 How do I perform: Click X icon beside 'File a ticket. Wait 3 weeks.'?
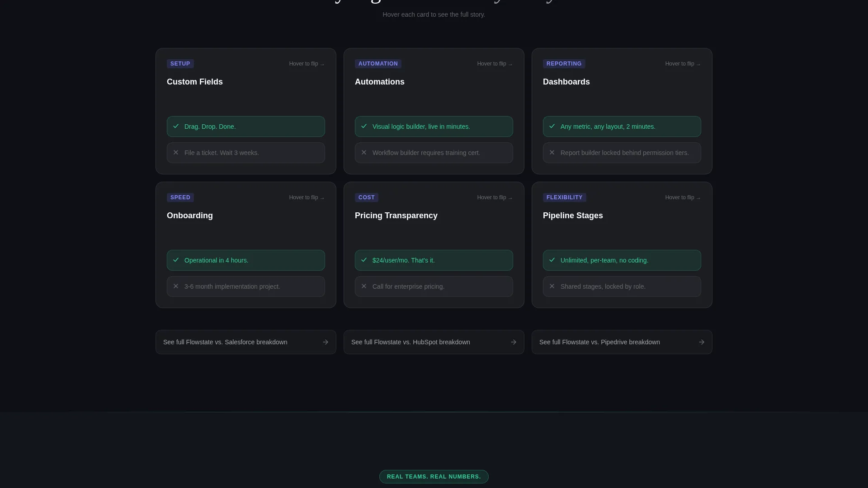176,152
